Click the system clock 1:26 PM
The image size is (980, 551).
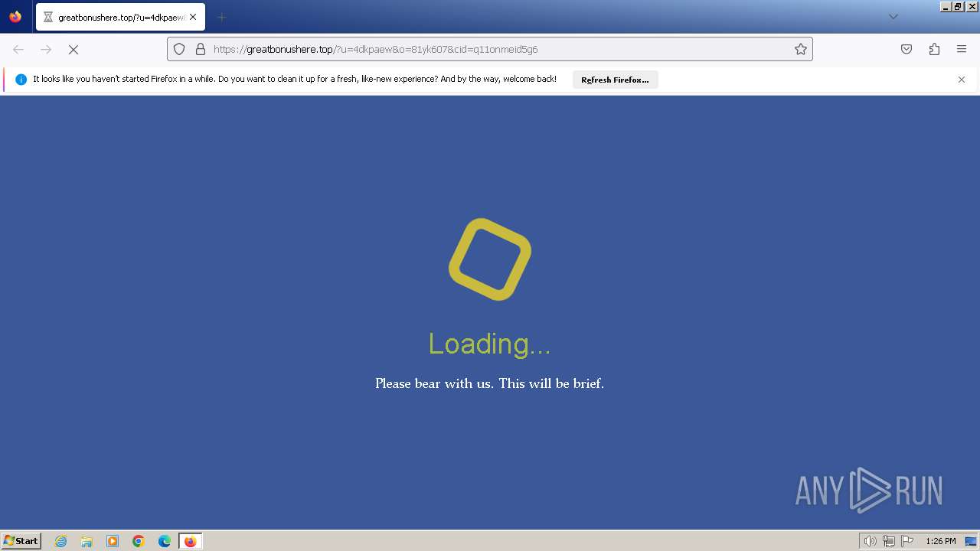click(941, 541)
